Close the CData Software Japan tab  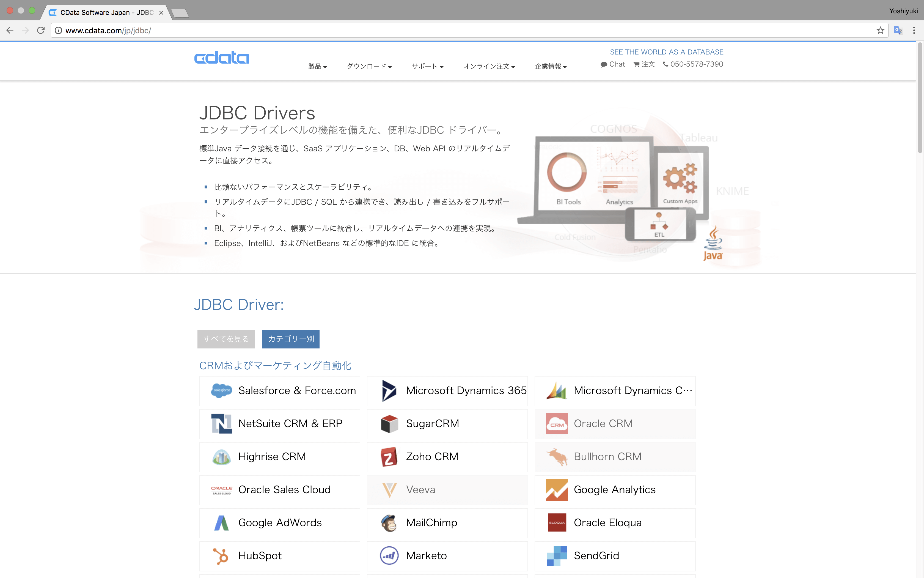(x=161, y=13)
